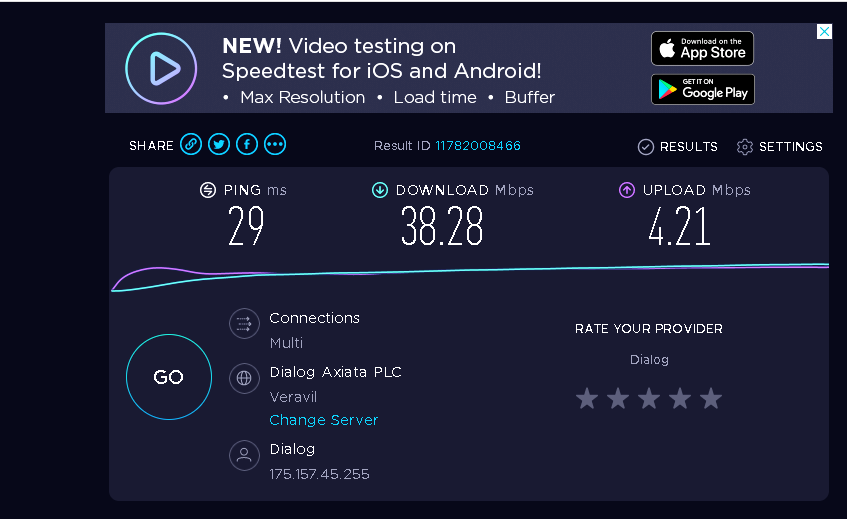The width and height of the screenshot is (847, 519).
Task: Start a new test with GO
Action: click(169, 377)
